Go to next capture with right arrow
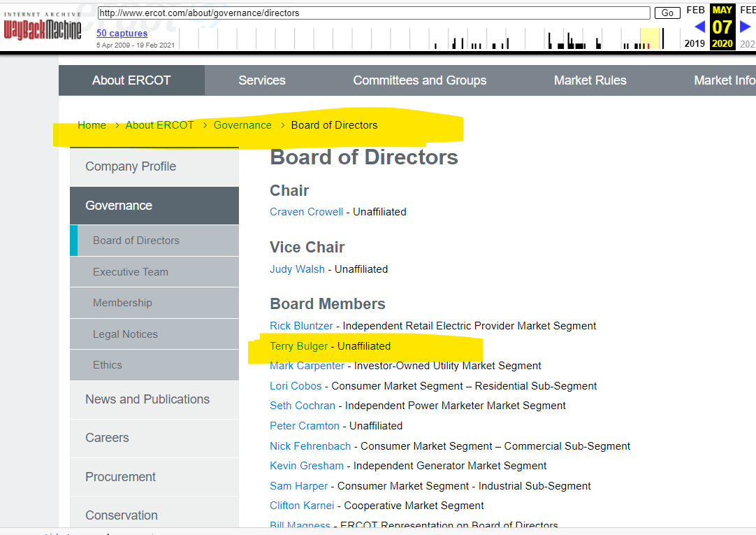756x535 pixels. point(745,27)
